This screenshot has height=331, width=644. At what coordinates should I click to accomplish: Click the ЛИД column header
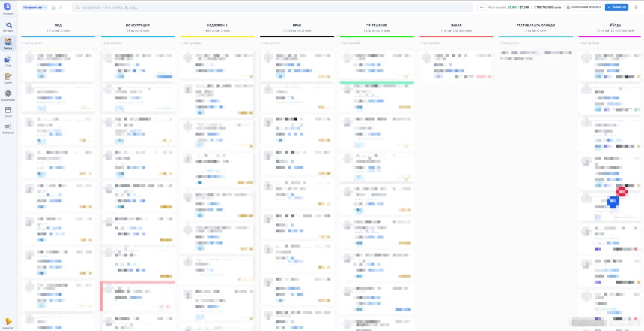pyautogui.click(x=58, y=25)
